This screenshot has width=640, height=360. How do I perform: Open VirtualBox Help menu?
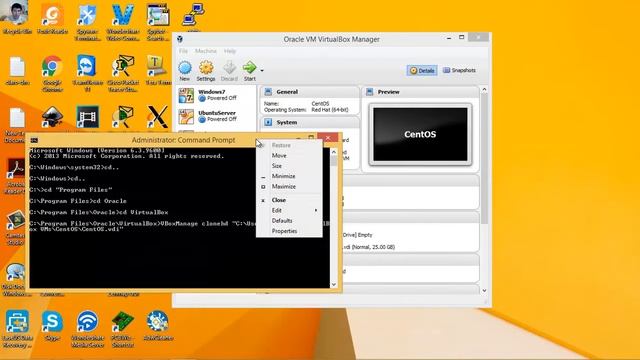tap(230, 51)
